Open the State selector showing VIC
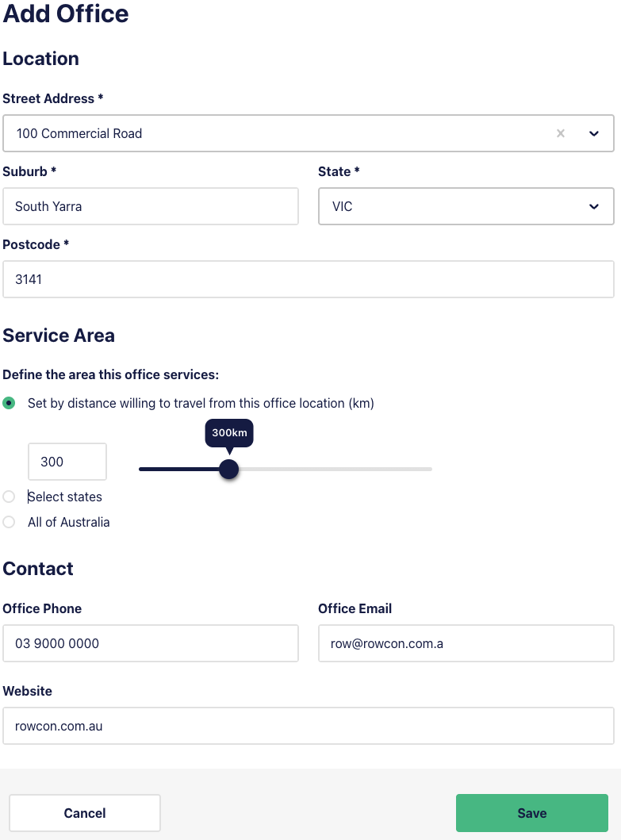 pyautogui.click(x=466, y=206)
